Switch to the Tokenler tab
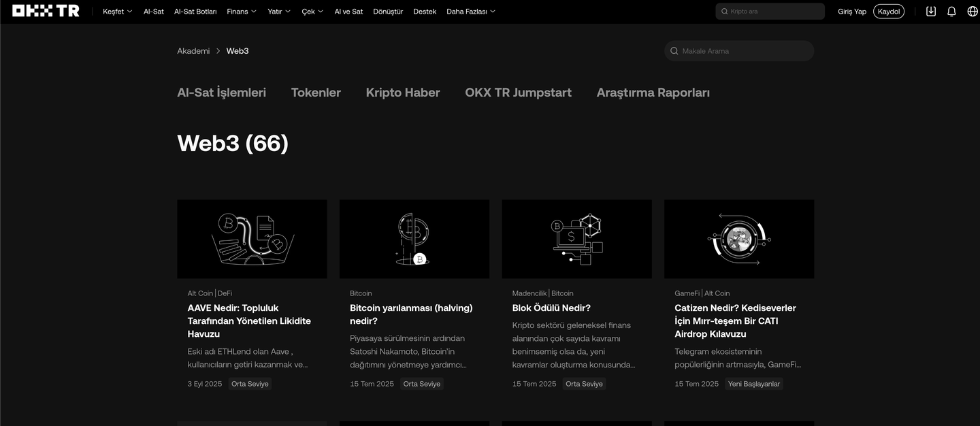The height and width of the screenshot is (426, 980). [316, 93]
